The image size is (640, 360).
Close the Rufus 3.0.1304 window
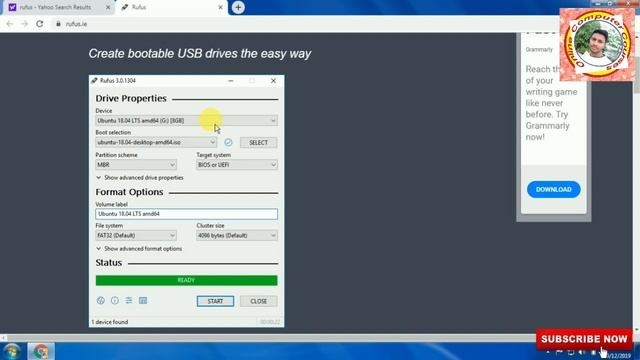tap(273, 81)
